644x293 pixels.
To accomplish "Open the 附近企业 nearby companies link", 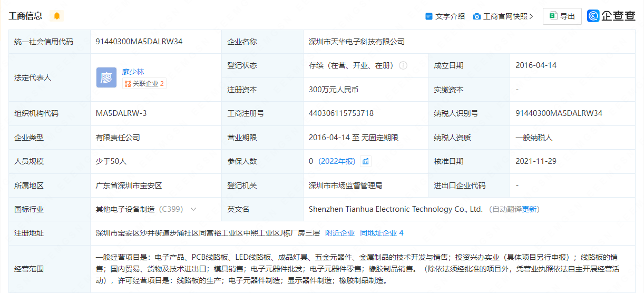I will point(340,233).
